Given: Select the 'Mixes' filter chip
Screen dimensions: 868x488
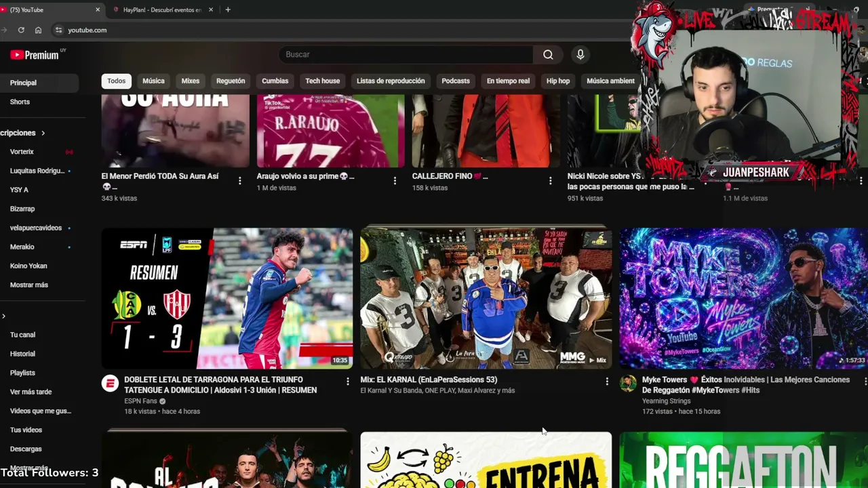Looking at the screenshot, I should pos(191,81).
